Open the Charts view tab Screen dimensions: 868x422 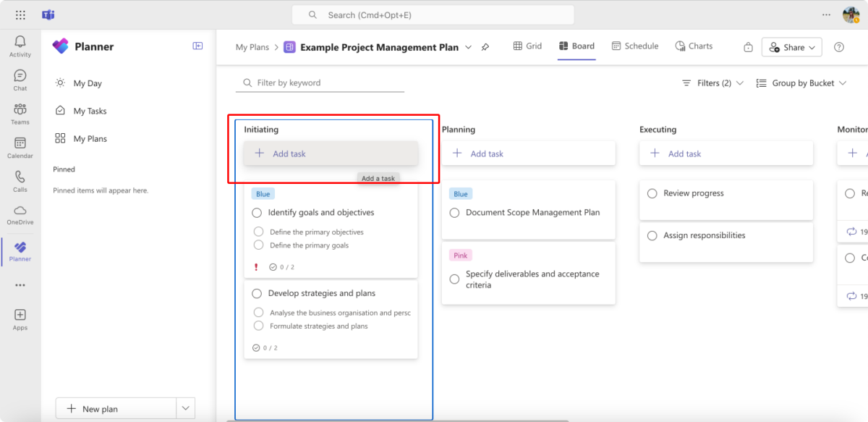693,46
